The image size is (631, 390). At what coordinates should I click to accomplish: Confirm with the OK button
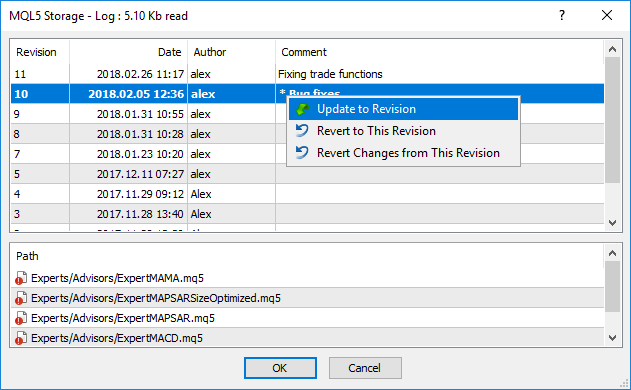point(280,368)
